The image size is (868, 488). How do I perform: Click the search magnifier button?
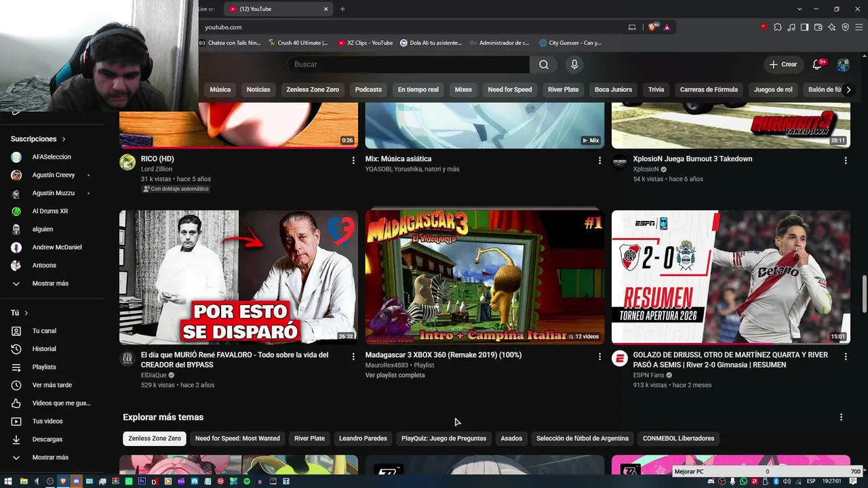click(544, 64)
